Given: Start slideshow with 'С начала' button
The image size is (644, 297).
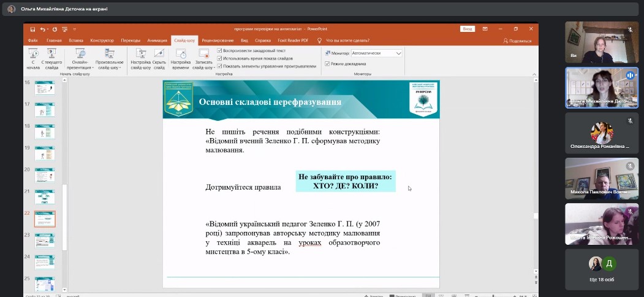Looking at the screenshot, I should point(33,59).
